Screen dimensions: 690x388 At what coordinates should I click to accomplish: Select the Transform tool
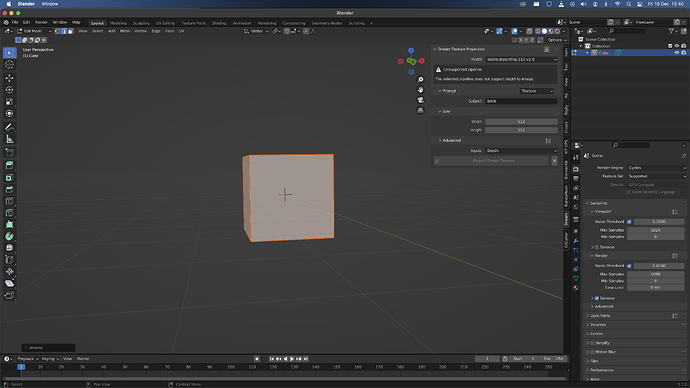tap(9, 113)
